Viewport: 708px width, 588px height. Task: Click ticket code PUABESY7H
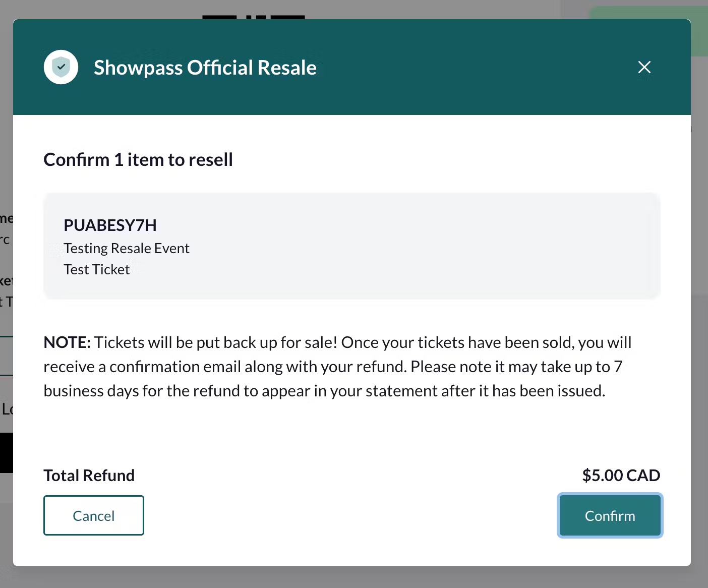(110, 225)
